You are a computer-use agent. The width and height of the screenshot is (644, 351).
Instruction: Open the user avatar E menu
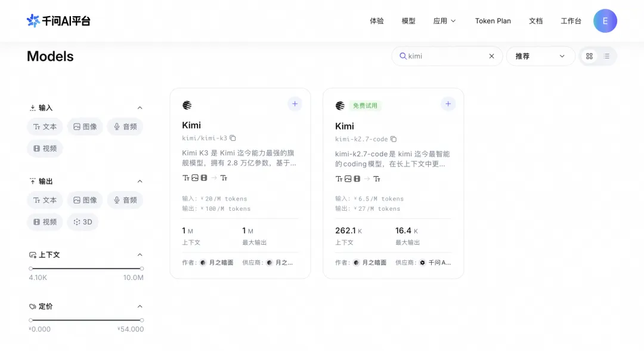605,20
